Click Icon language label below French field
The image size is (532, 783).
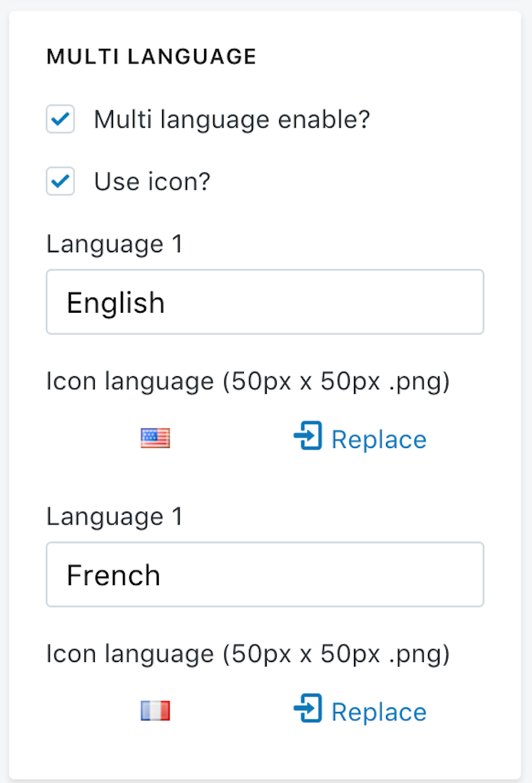point(248,655)
